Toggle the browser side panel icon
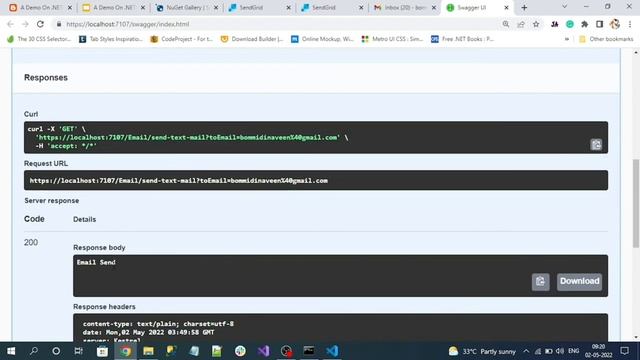Viewport: 640px width, 360px height. coord(599,24)
